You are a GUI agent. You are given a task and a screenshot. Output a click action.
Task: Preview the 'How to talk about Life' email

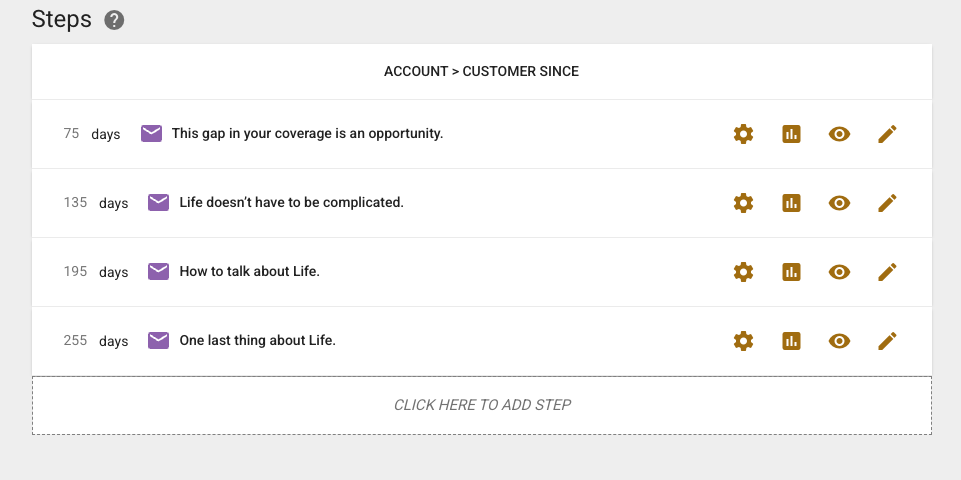[x=839, y=272]
